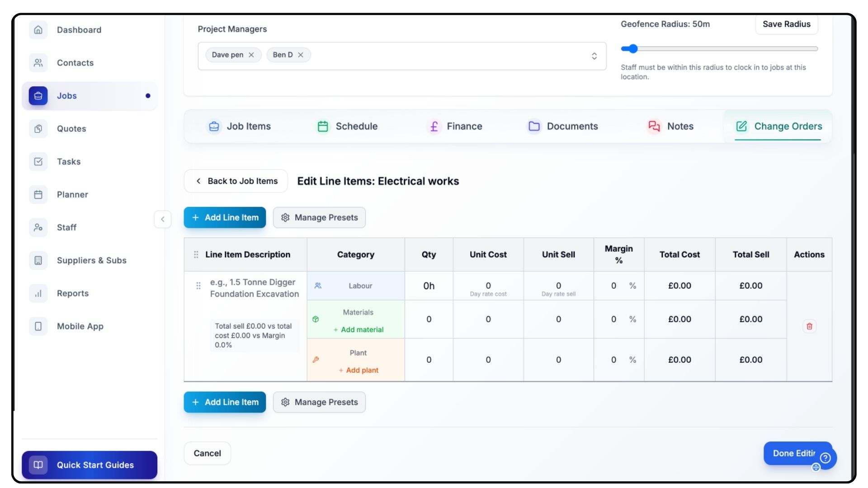Collapse the sidebar with chevron button
868x488 pixels.
[163, 219]
